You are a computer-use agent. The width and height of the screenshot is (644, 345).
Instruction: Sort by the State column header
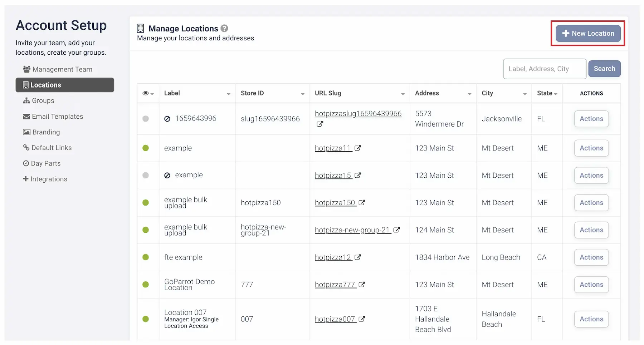point(547,93)
